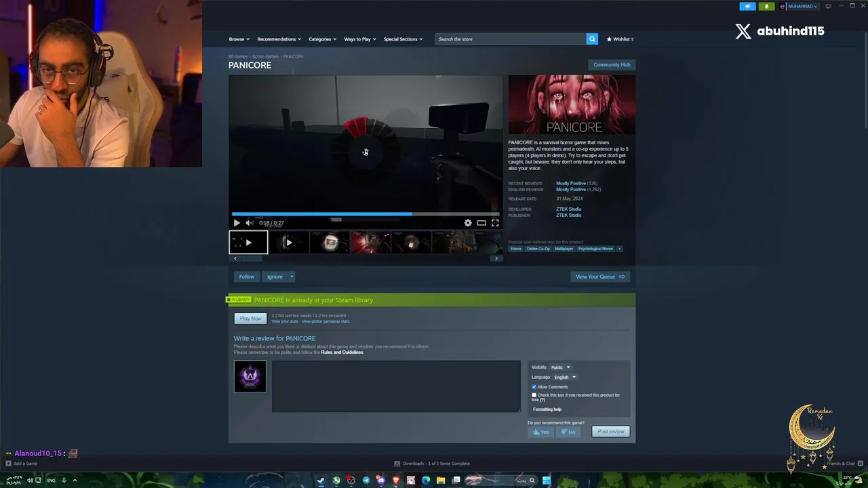The height and width of the screenshot is (488, 868).
Task: Open video settings gear icon
Action: click(468, 222)
